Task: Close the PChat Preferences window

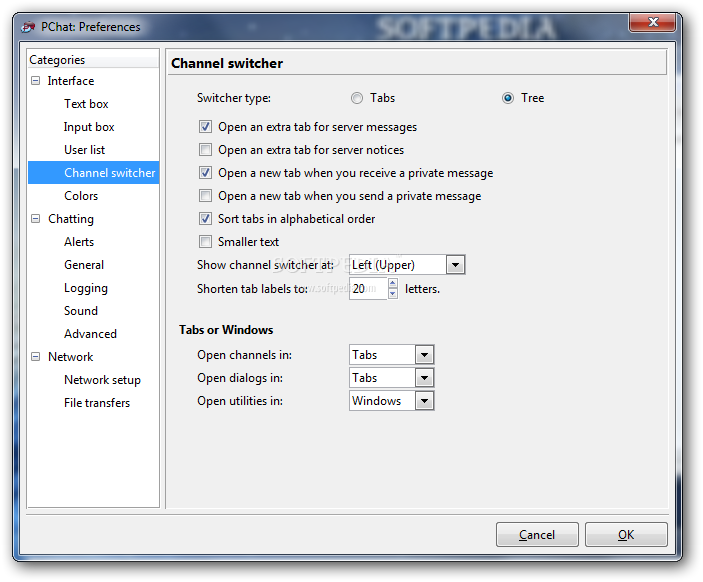Action: click(x=652, y=22)
